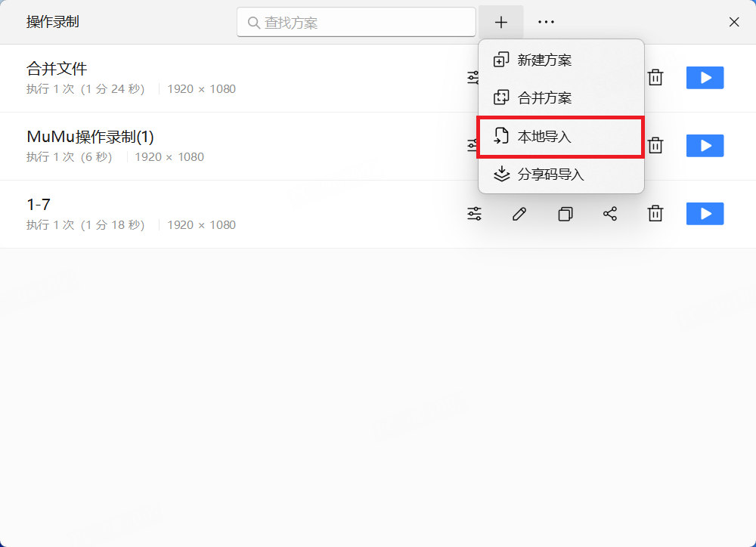756x547 pixels.
Task: Close the 操作录制 window
Action: 734,22
